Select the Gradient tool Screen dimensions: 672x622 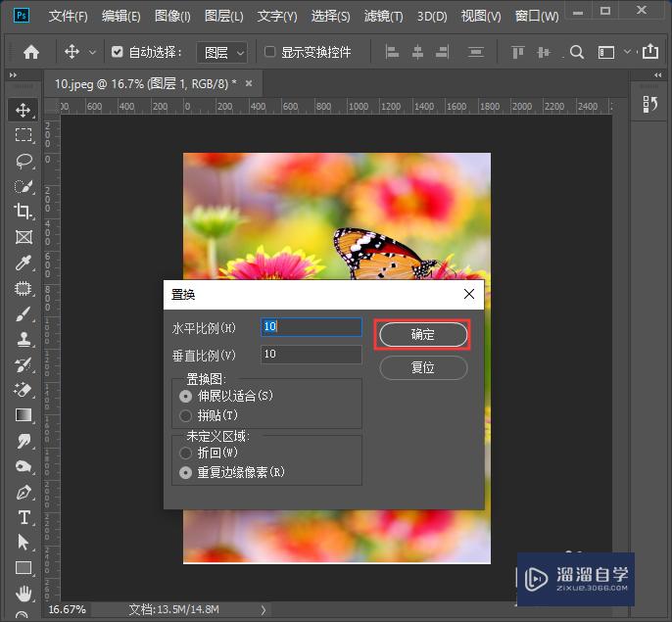(24, 415)
